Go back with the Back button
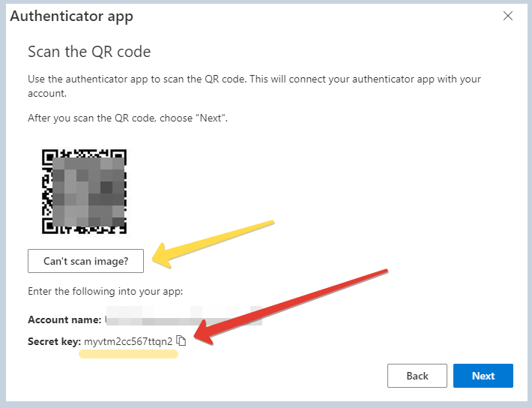Screen dimensions: 532x408 [417, 376]
